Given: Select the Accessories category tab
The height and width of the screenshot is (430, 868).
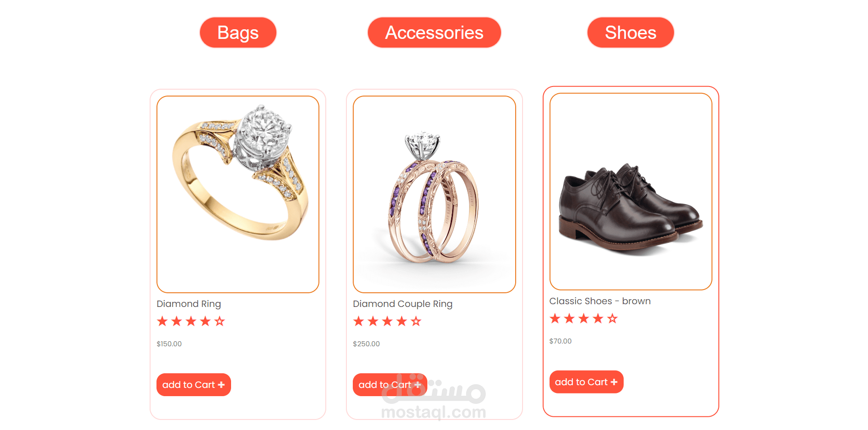Looking at the screenshot, I should pos(434,32).
